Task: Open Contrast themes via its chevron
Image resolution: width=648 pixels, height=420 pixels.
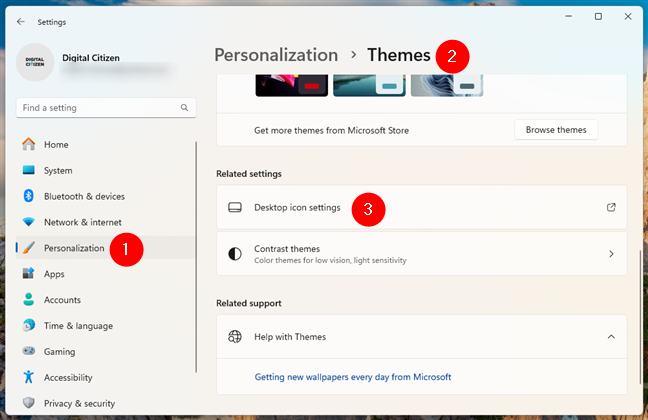Action: pyautogui.click(x=611, y=254)
